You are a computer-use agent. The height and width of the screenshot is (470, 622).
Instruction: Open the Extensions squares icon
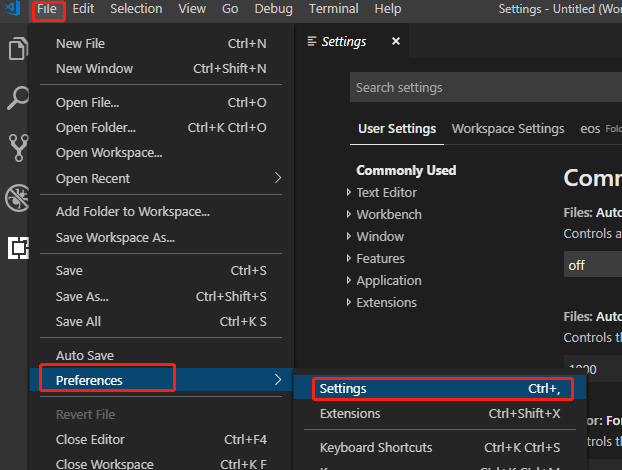(18, 248)
